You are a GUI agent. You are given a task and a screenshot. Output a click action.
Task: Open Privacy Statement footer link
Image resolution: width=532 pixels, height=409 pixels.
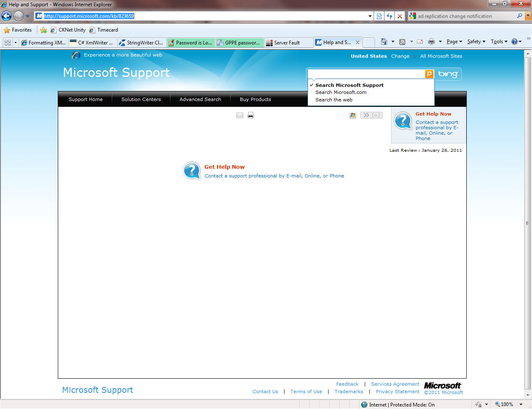coord(397,392)
